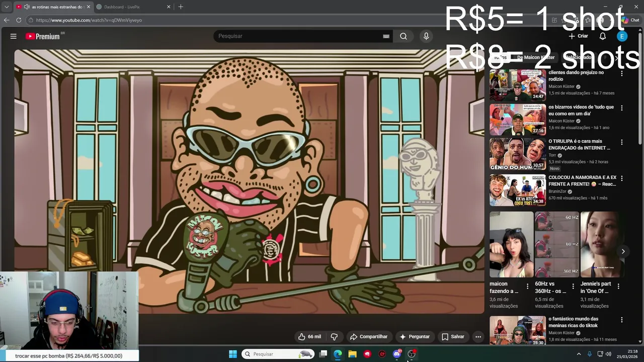Open more actions ellipsis under the video
This screenshot has width=644, height=362.
(478, 337)
